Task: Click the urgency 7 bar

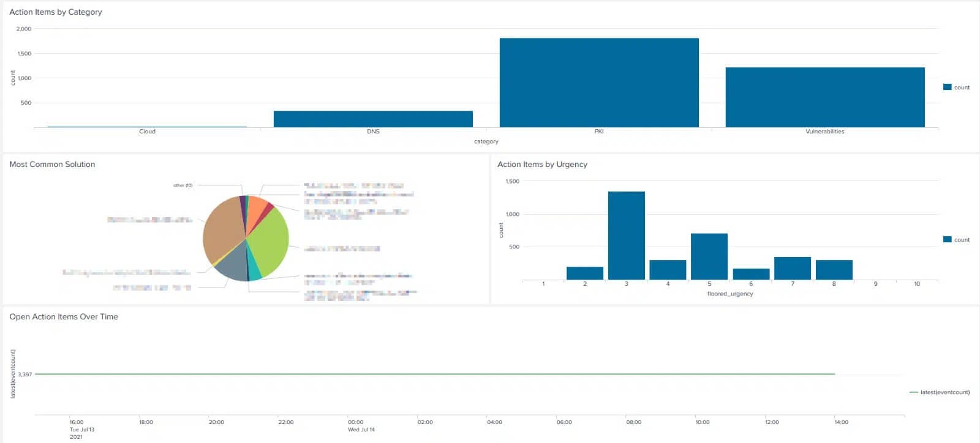Action: (792, 268)
